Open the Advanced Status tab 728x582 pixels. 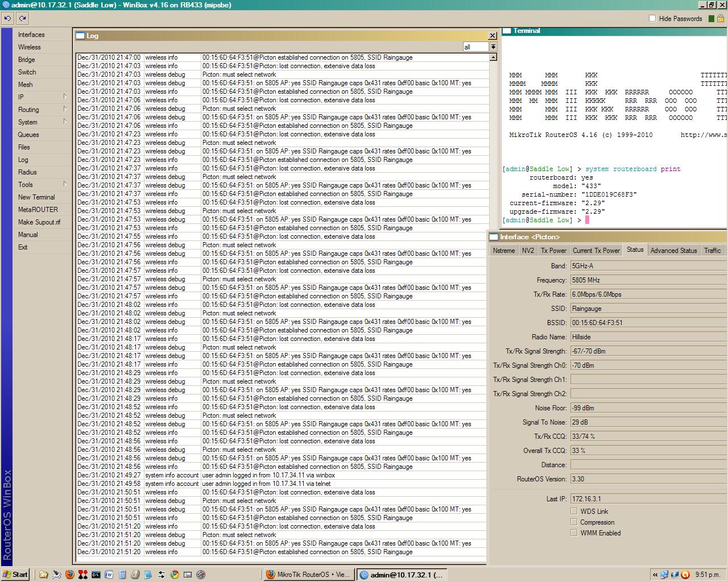(673, 251)
